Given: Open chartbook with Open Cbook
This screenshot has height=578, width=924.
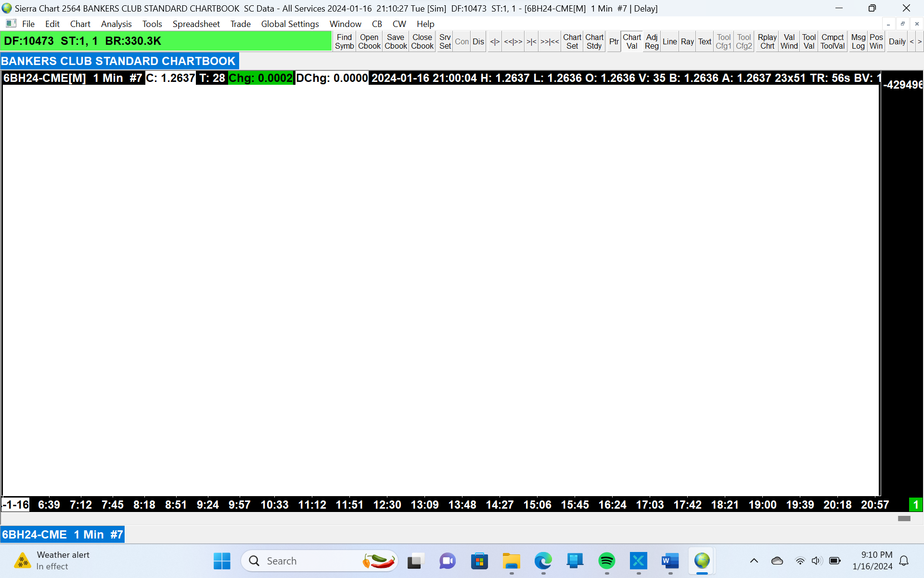Looking at the screenshot, I should tap(369, 41).
